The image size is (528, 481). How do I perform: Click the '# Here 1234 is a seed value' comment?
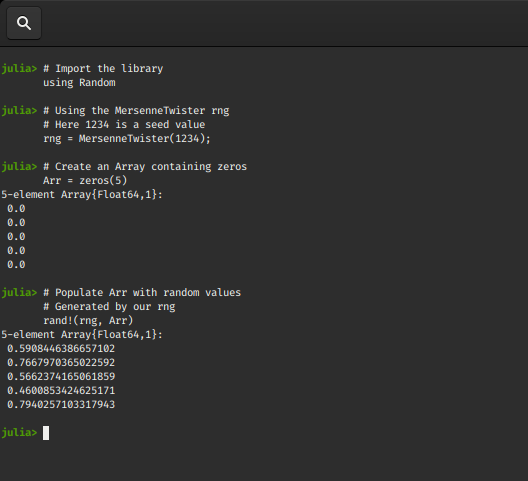[124, 125]
